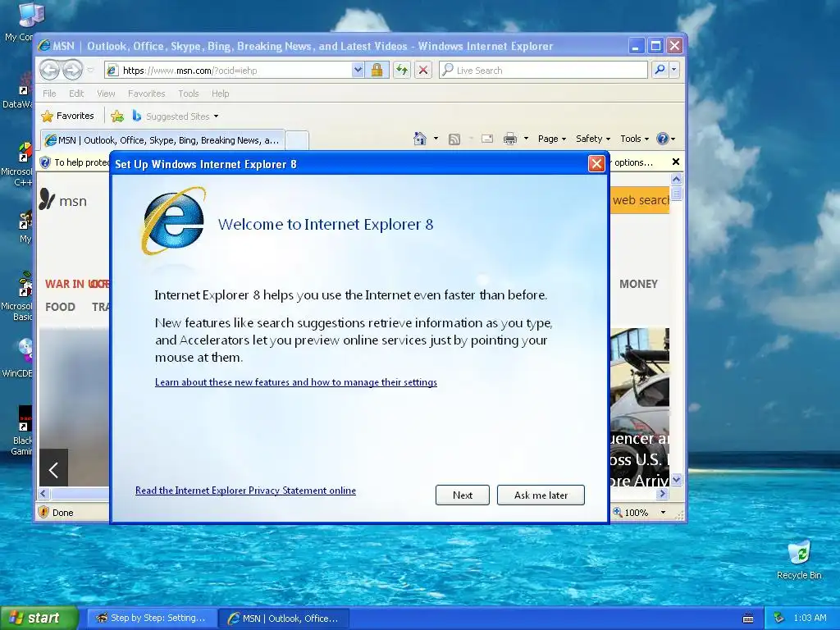The image size is (840, 630).
Task: Click the web search orange button
Action: point(640,200)
